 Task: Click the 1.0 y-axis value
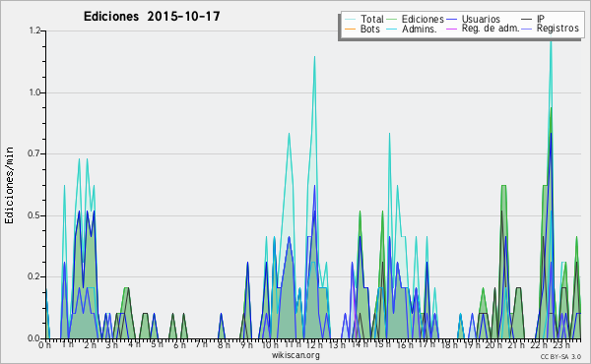pos(35,92)
